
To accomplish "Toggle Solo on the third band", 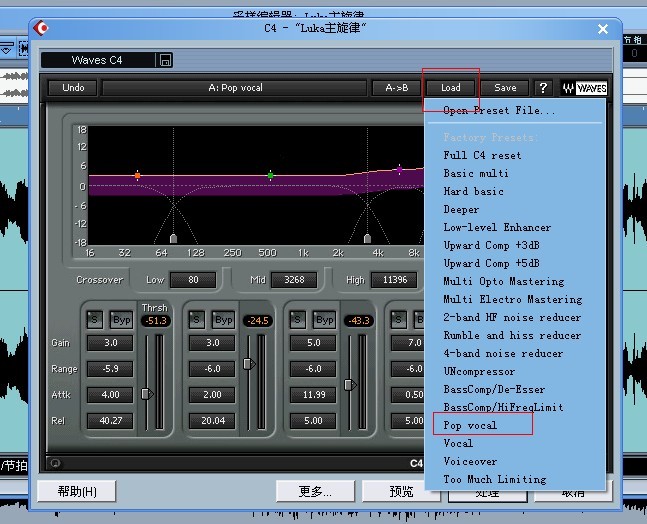I will point(298,320).
